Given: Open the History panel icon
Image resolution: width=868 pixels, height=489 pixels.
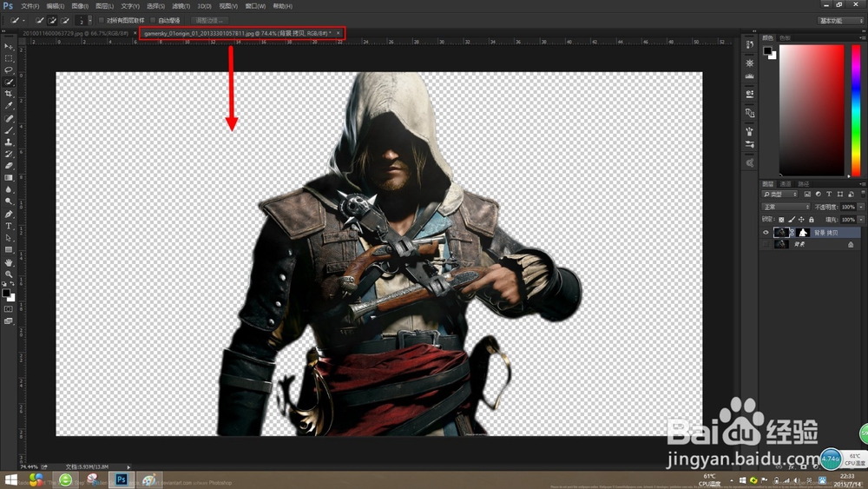Looking at the screenshot, I should tap(750, 45).
